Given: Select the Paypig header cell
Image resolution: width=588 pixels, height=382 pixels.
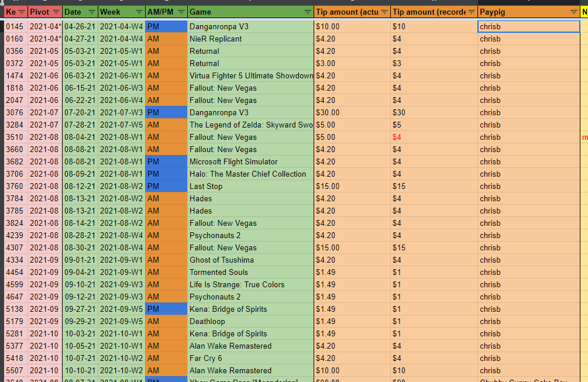Looking at the screenshot, I should point(529,12).
